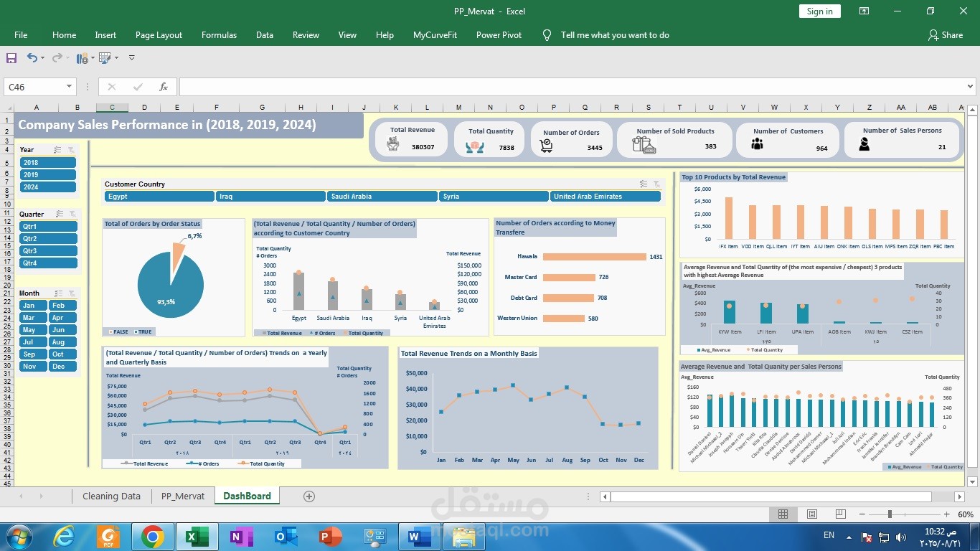Select Dec month slicer button
This screenshot has height=551, width=980.
[x=63, y=367]
